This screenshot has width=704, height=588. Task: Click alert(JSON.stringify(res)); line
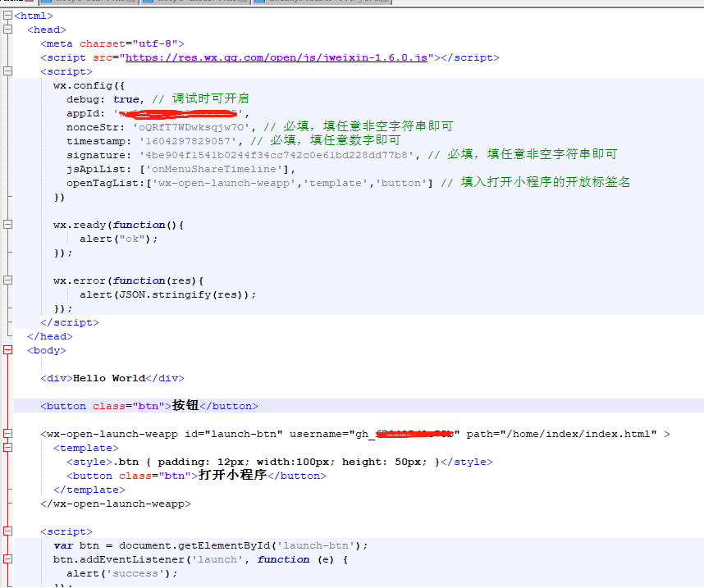[x=168, y=294]
